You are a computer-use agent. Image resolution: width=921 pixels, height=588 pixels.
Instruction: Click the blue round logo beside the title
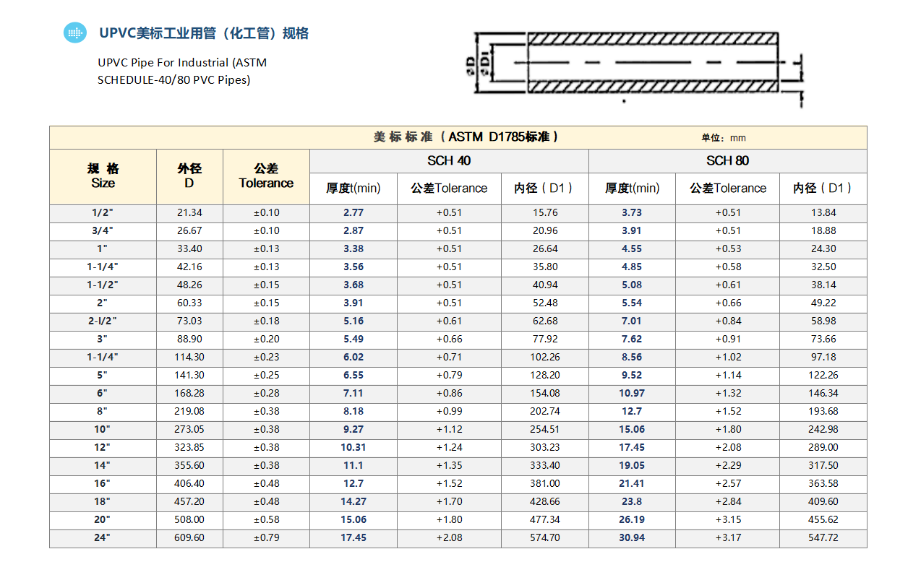pyautogui.click(x=74, y=33)
